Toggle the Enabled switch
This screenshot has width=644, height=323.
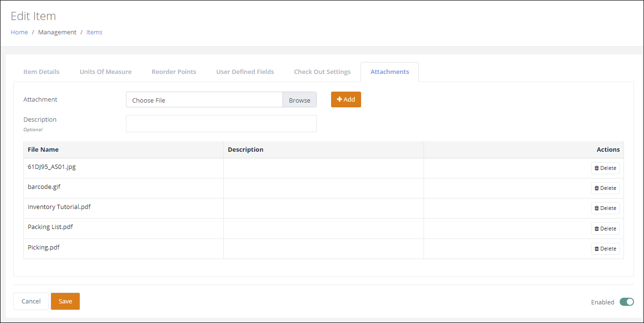pyautogui.click(x=626, y=302)
